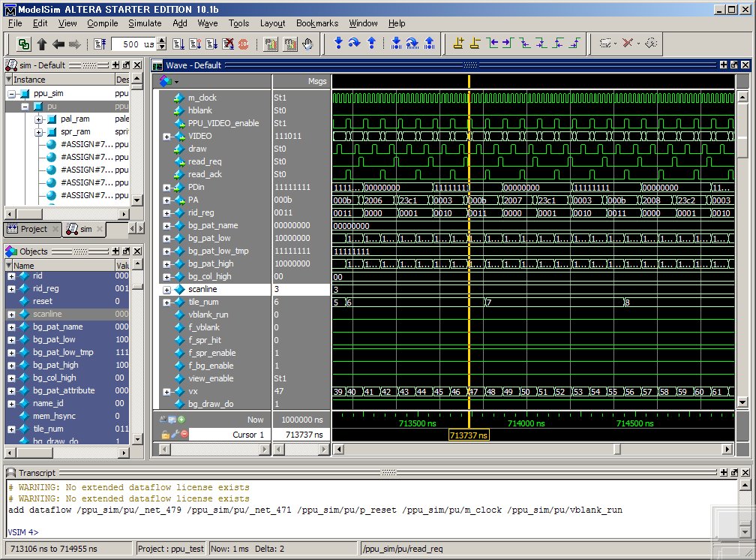
Task: Click the Find Previous Transition icon
Action: (x=492, y=43)
